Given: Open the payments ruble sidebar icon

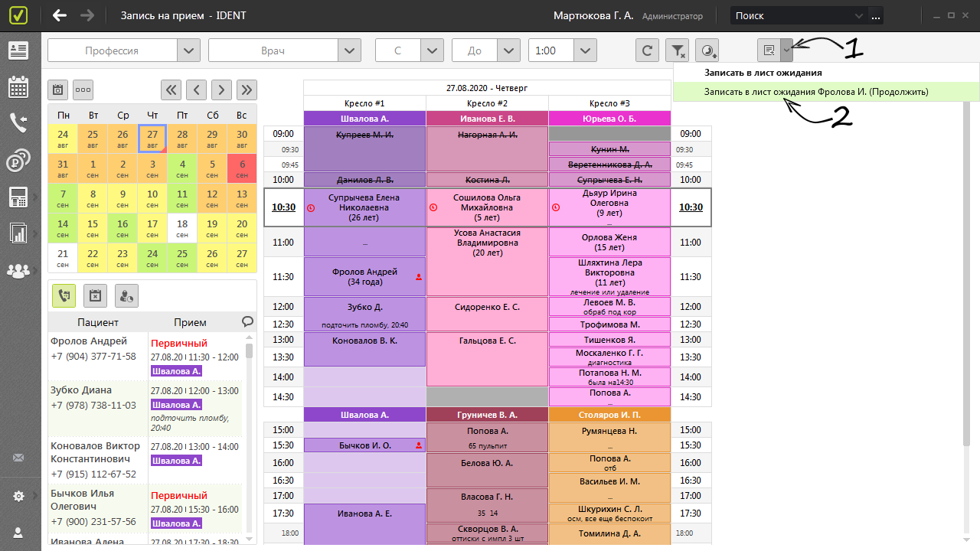Looking at the screenshot, I should (18, 161).
